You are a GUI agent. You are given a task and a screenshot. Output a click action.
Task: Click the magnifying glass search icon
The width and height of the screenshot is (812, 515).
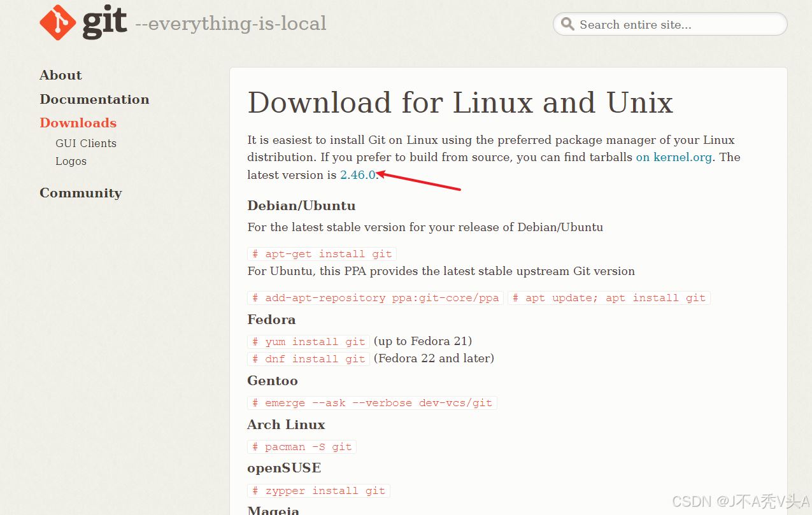[567, 25]
